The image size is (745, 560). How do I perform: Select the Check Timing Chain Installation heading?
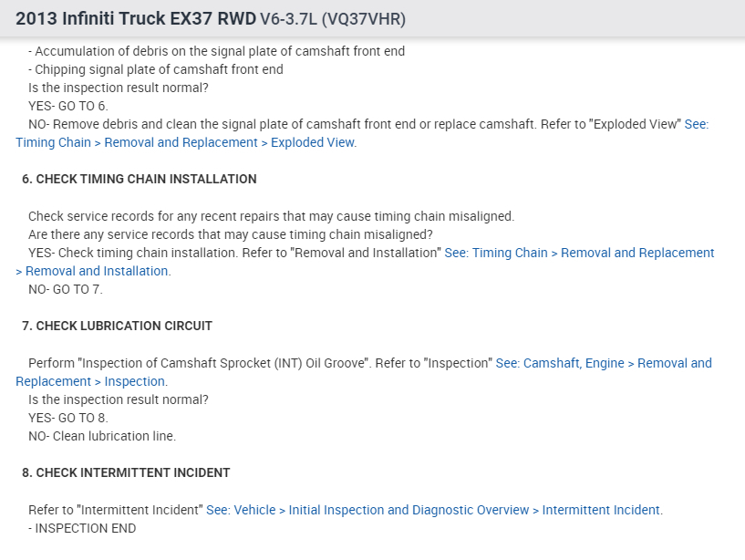point(140,179)
